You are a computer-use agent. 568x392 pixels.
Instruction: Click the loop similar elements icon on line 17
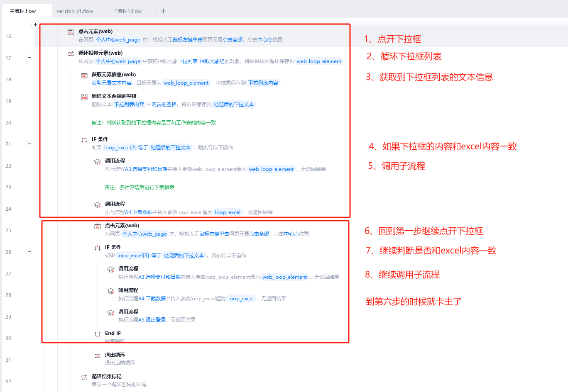pos(71,54)
